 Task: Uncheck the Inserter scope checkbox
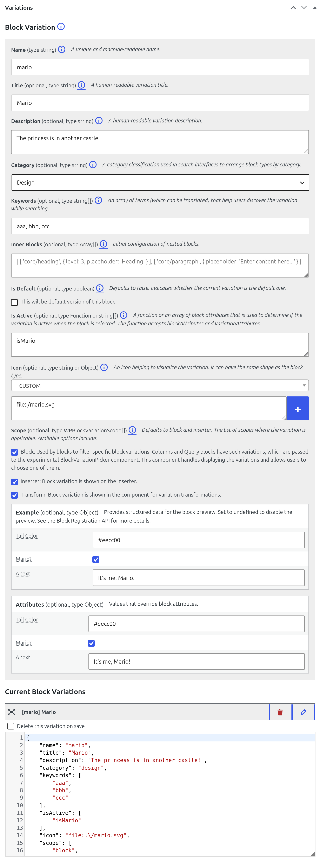[14, 482]
